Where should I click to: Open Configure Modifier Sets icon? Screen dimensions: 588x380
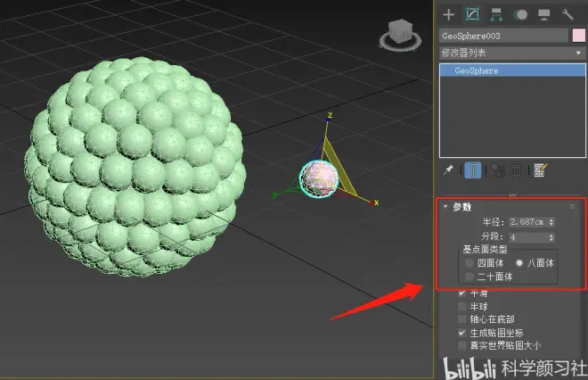click(541, 170)
